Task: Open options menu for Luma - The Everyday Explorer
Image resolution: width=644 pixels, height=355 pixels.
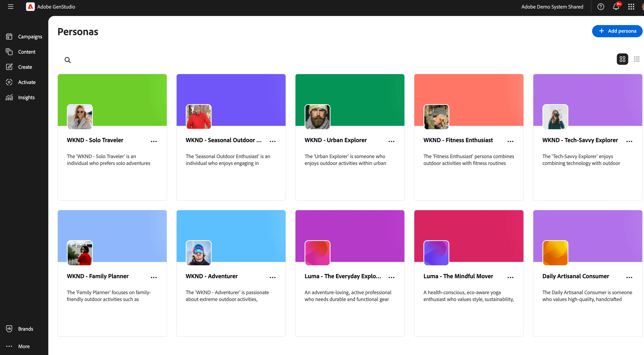Action: coord(391,277)
